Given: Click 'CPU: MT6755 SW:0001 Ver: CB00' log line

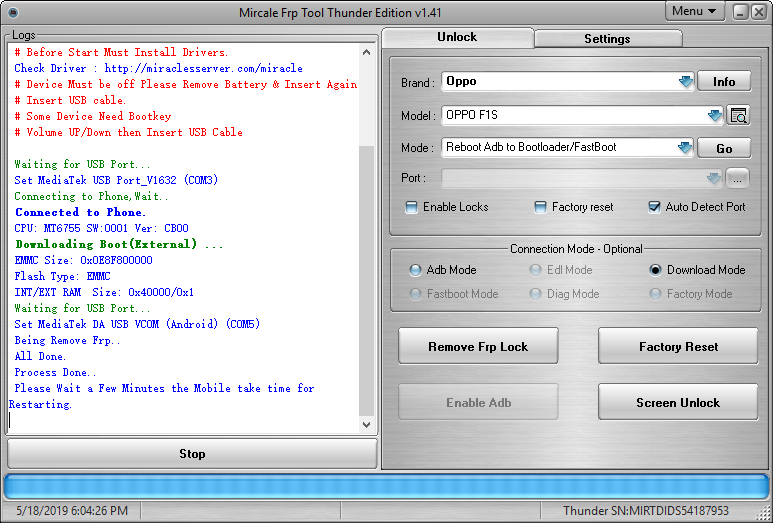Looking at the screenshot, I should 102,228.
